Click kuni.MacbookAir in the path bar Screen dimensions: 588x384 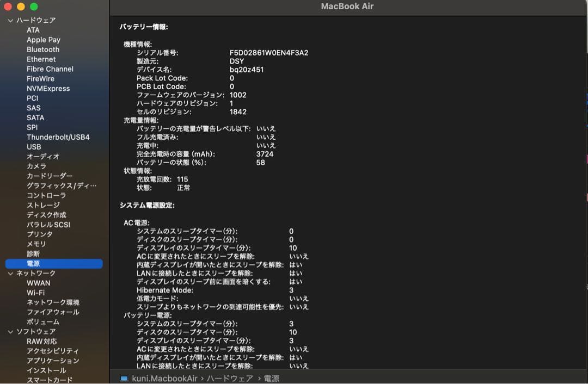pyautogui.click(x=164, y=379)
